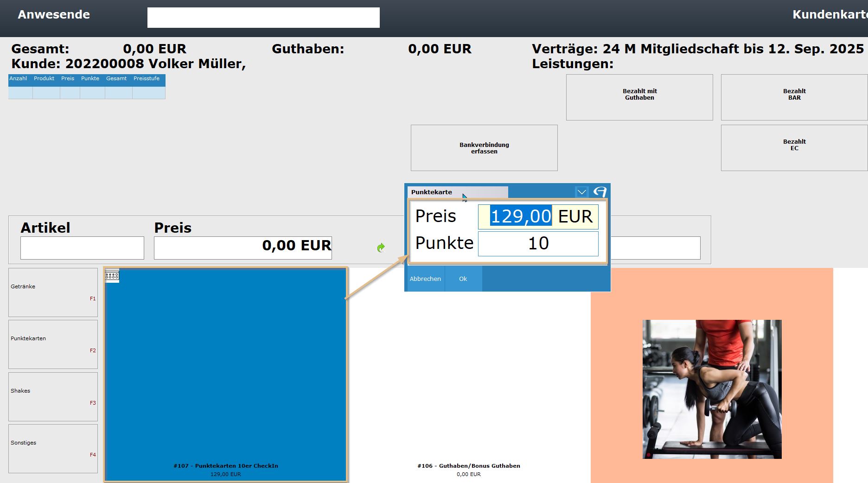Image resolution: width=868 pixels, height=483 pixels.
Task: Click the Verträge 24 M Mitgliedschaft text
Action: coord(698,49)
